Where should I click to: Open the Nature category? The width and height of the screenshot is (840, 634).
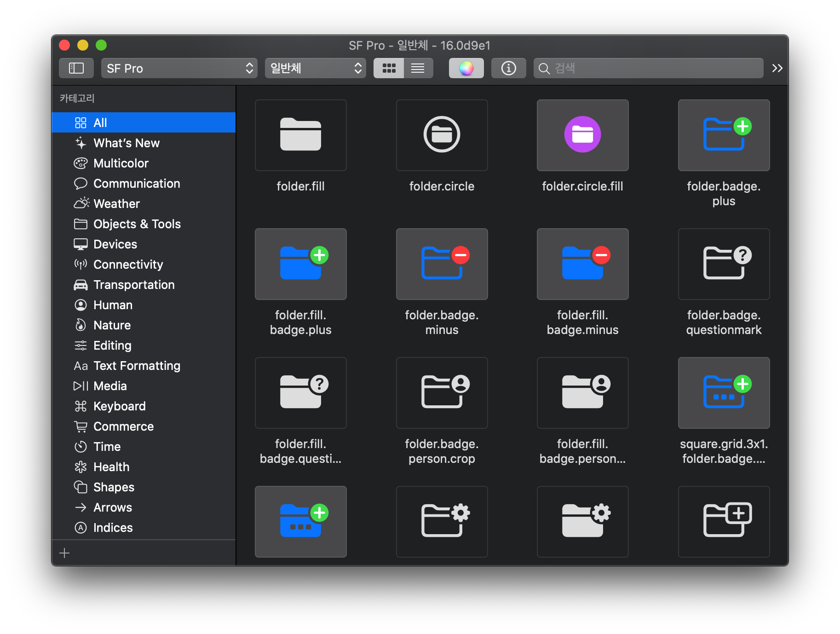[x=144, y=325]
